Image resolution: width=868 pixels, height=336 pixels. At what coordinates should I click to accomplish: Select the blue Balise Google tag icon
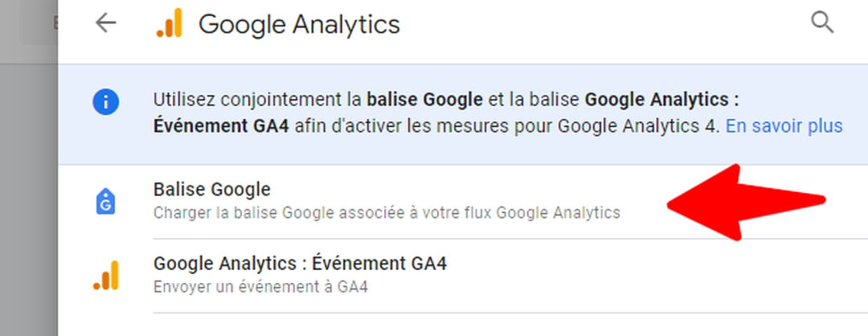click(106, 202)
